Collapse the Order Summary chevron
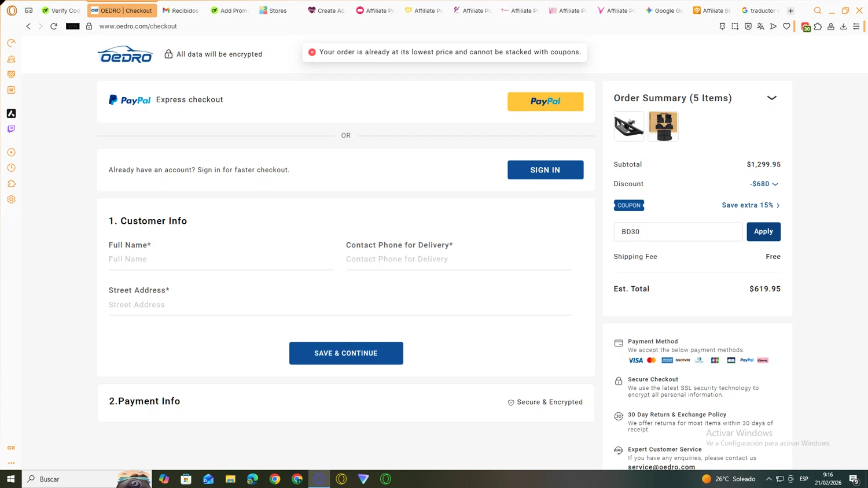The width and height of the screenshot is (868, 488). [771, 98]
